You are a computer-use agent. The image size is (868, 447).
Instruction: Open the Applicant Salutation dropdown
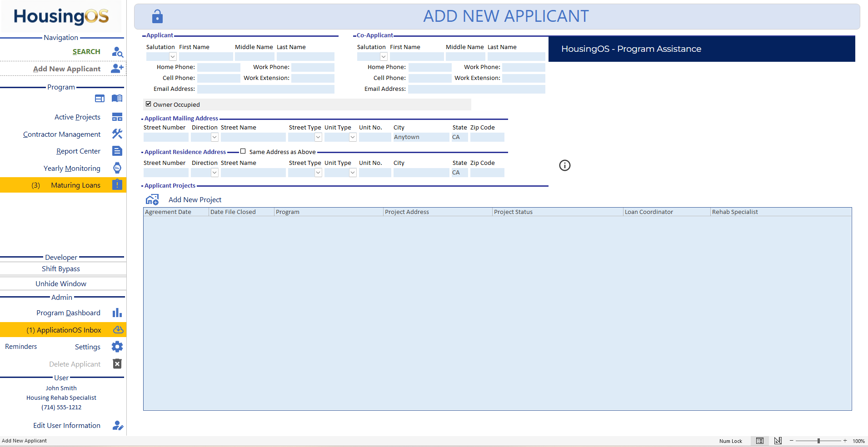(173, 57)
